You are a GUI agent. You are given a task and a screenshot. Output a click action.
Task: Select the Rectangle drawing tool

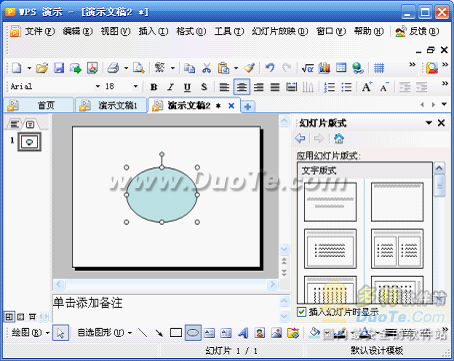(x=176, y=332)
